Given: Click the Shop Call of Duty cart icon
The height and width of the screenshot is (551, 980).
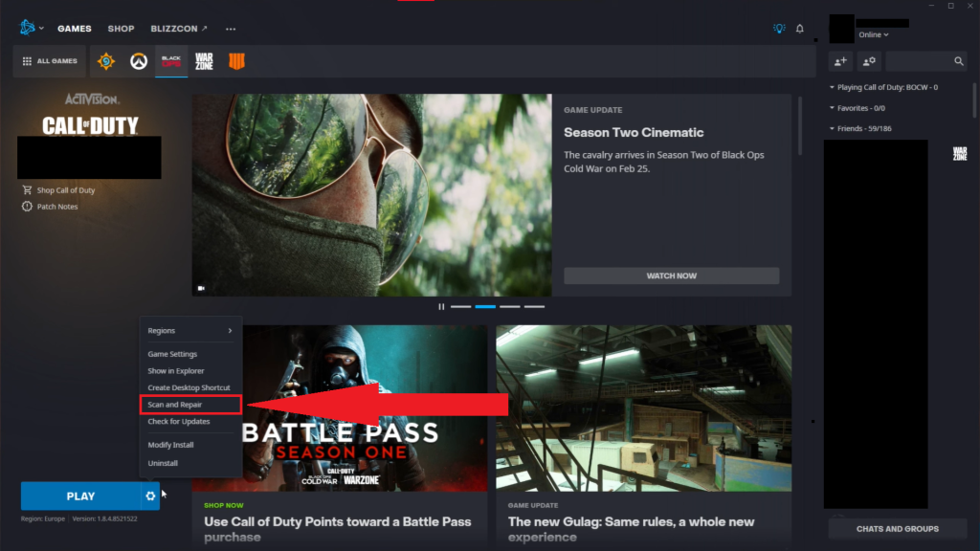Looking at the screenshot, I should click(x=27, y=190).
